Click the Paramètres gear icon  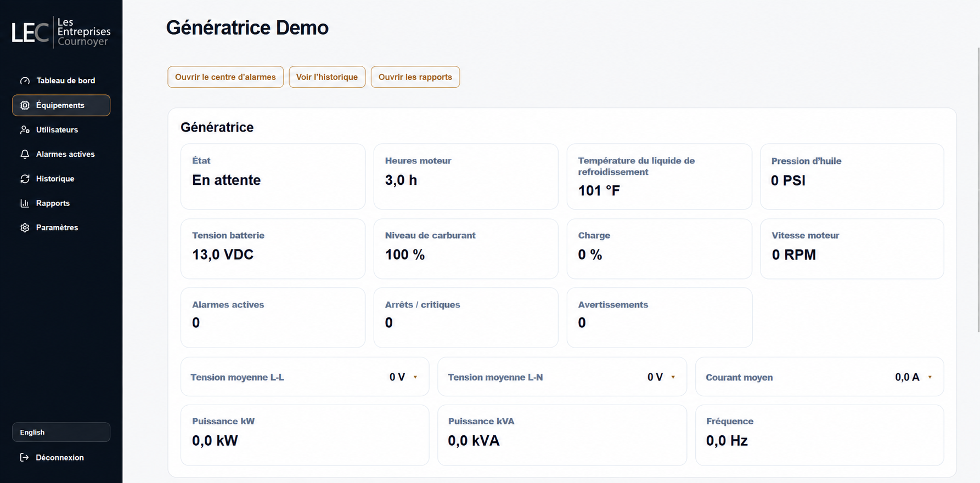25,228
